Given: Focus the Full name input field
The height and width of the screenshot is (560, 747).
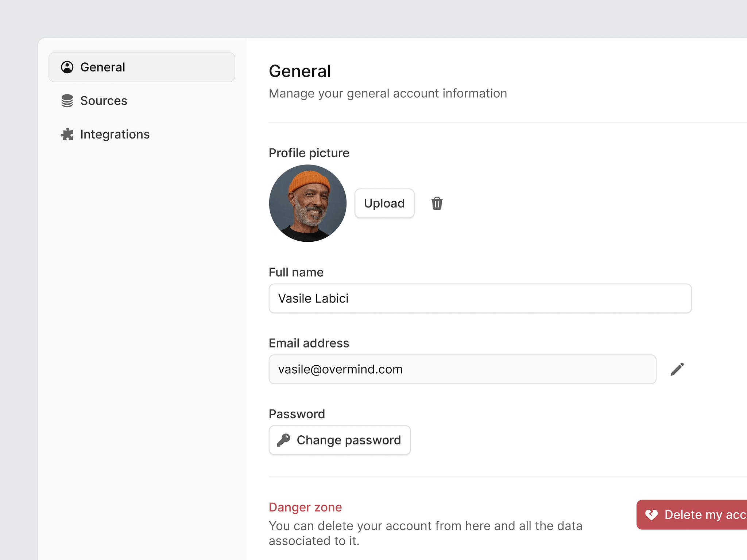Looking at the screenshot, I should pyautogui.click(x=480, y=298).
